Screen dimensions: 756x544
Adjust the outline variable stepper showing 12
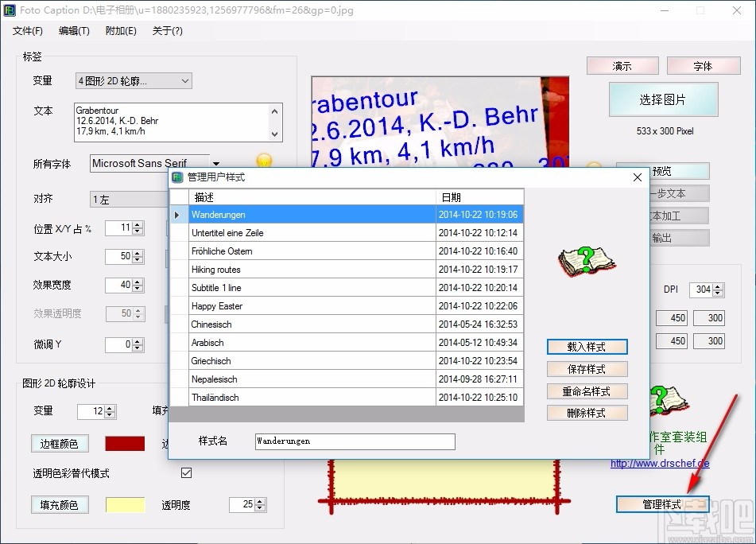coord(110,411)
